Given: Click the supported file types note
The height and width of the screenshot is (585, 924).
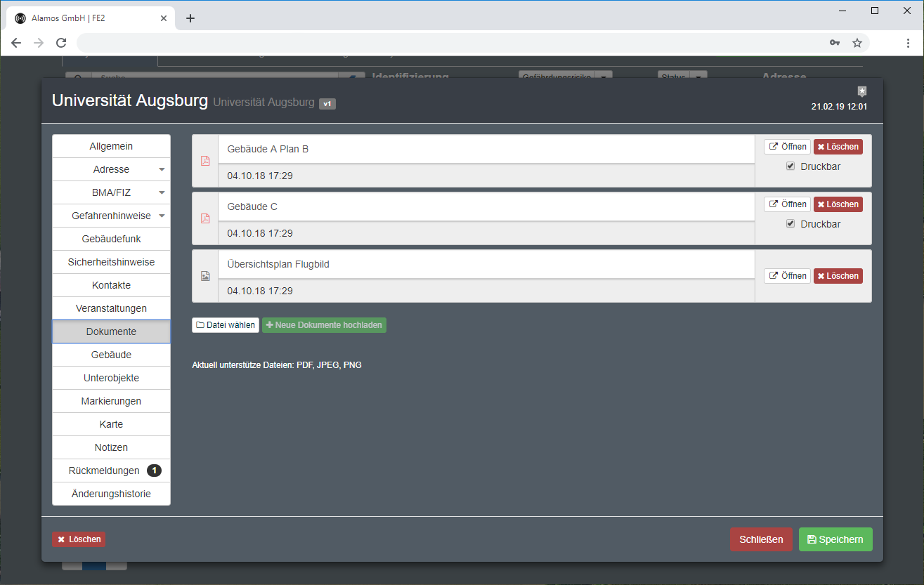Looking at the screenshot, I should point(277,365).
